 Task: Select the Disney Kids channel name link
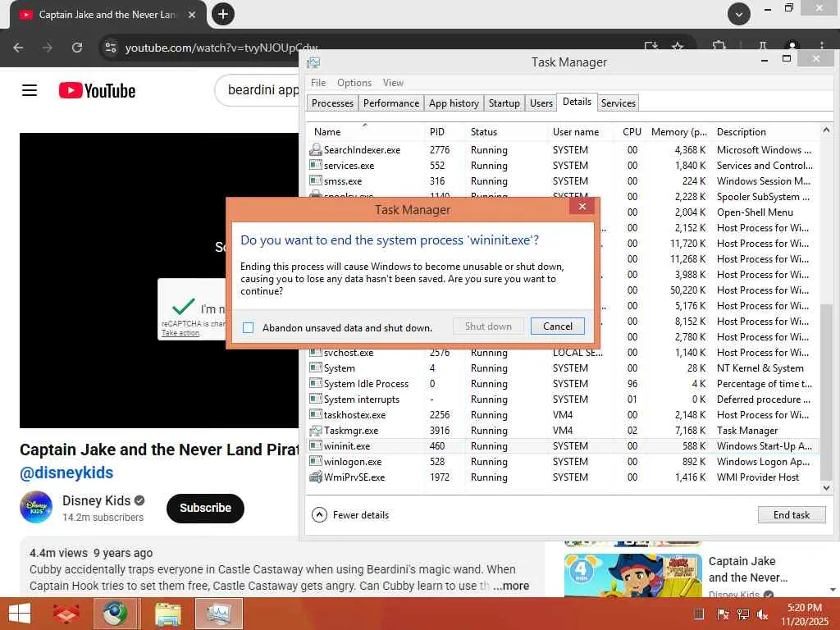click(x=97, y=500)
